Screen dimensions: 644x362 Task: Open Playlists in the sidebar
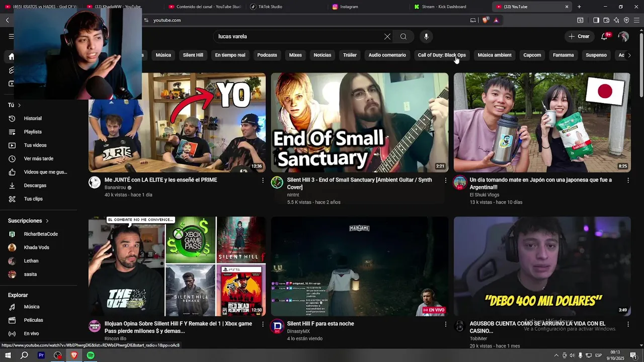33,132
